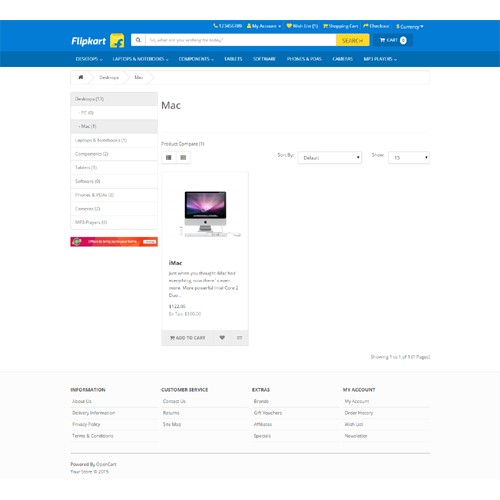Image resolution: width=500 pixels, height=500 pixels.
Task: Open the Phones & PDAs menu item
Action: pyautogui.click(x=304, y=59)
